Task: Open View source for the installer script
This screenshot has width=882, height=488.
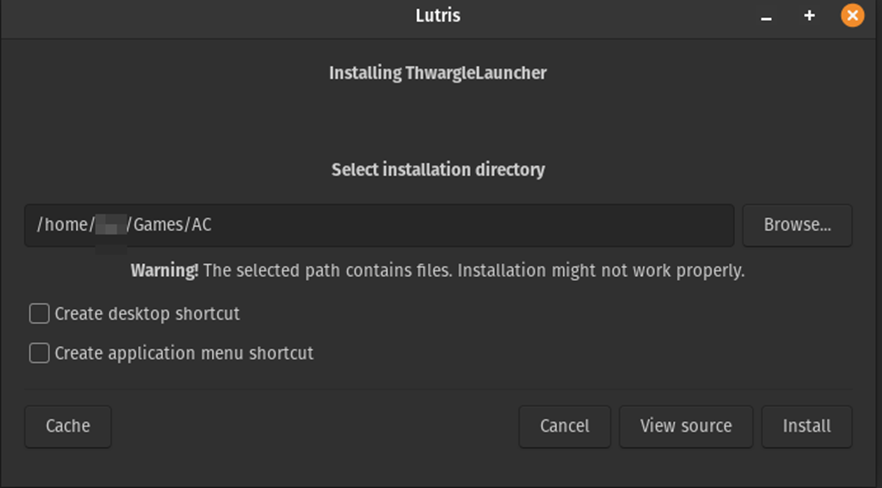Action: [x=686, y=426]
